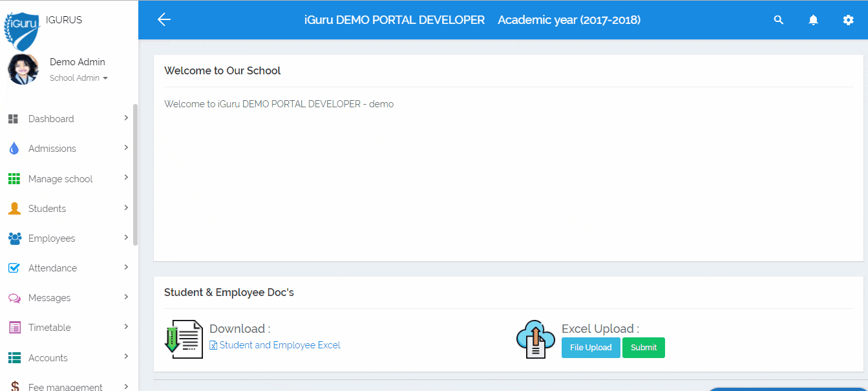Click the IGURUS brand text
Viewport: 868px width, 391px height.
click(64, 20)
